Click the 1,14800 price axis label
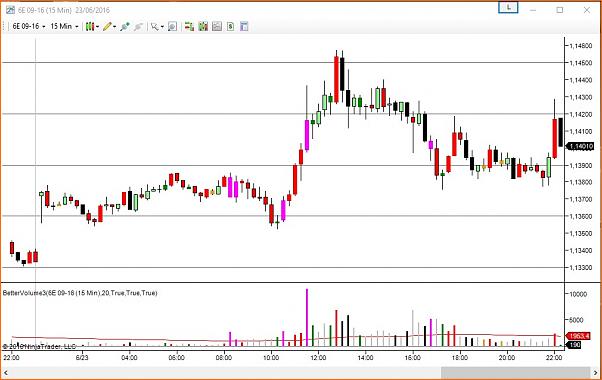 pyautogui.click(x=580, y=46)
